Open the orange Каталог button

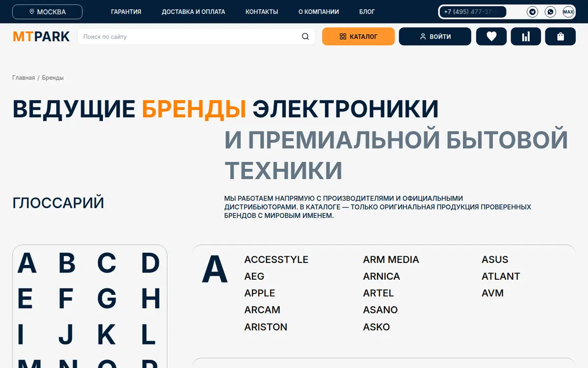358,36
